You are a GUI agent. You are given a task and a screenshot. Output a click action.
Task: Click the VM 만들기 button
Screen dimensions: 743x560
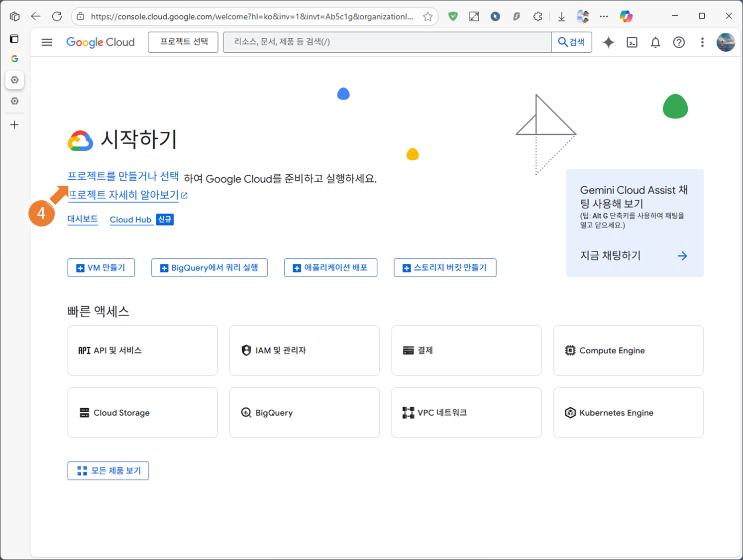point(101,268)
